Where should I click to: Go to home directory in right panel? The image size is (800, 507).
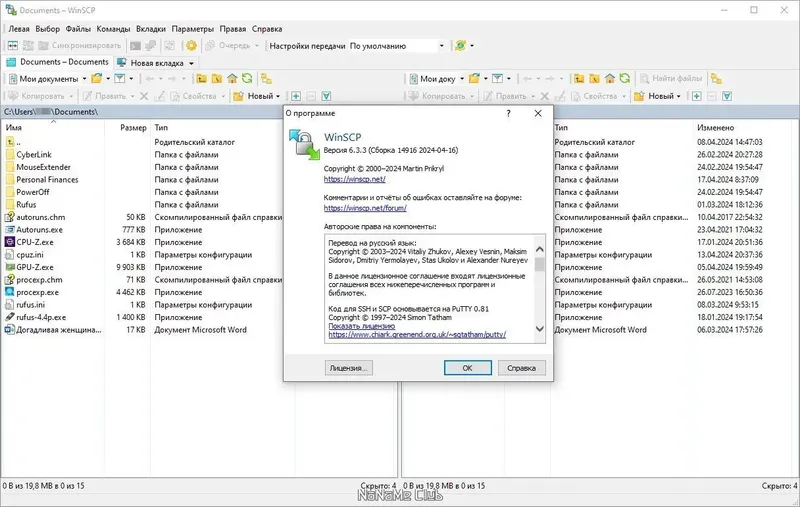tap(610, 79)
